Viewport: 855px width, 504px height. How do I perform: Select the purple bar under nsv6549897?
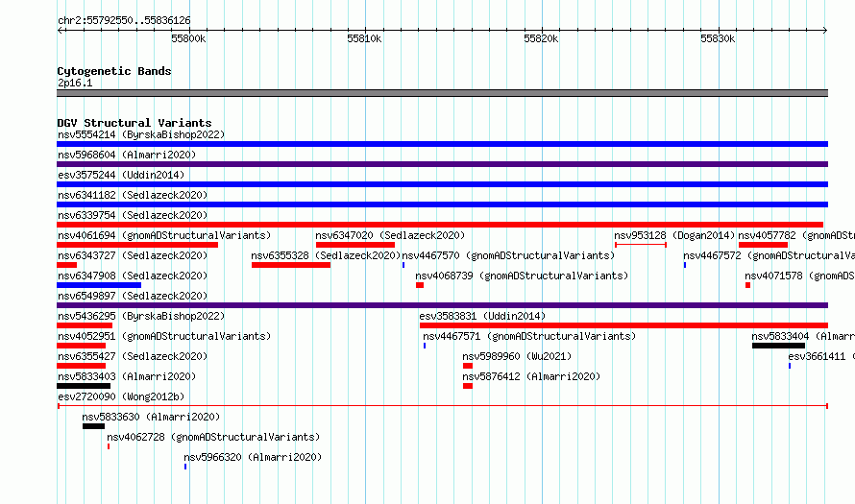pos(442,305)
